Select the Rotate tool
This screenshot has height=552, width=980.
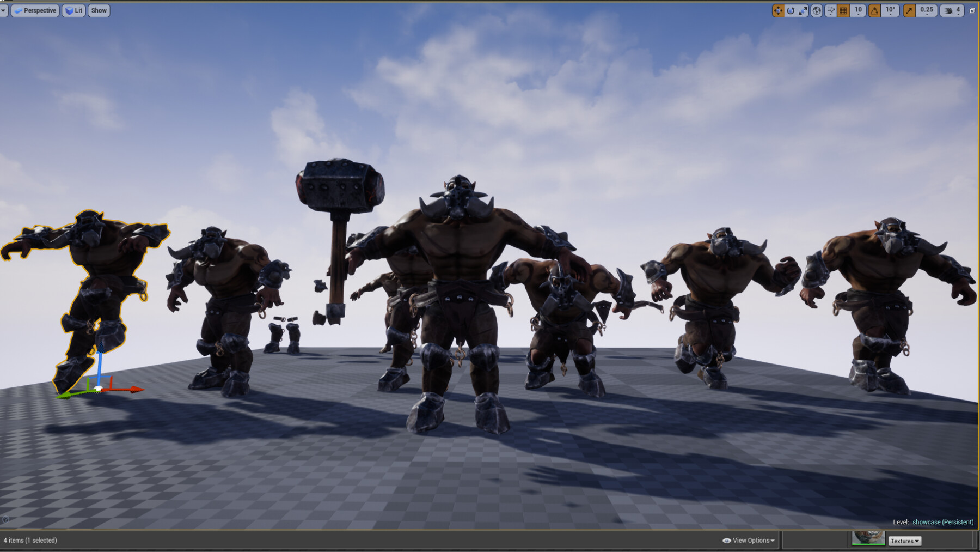(791, 10)
